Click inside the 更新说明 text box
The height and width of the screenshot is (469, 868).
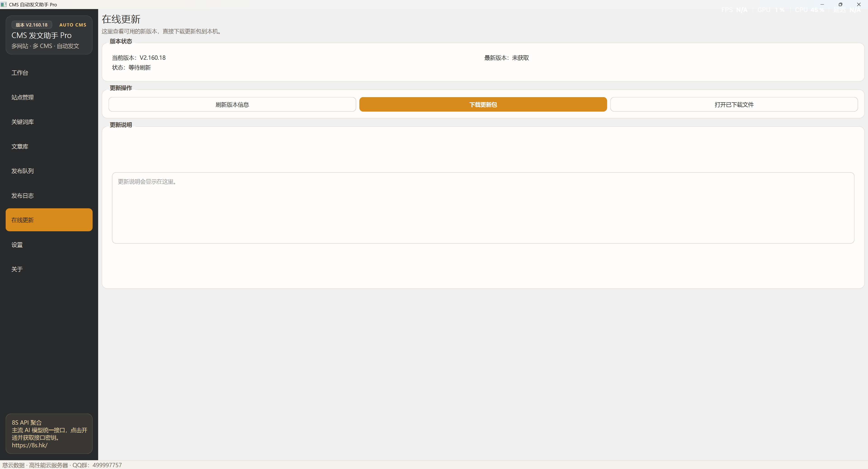483,208
